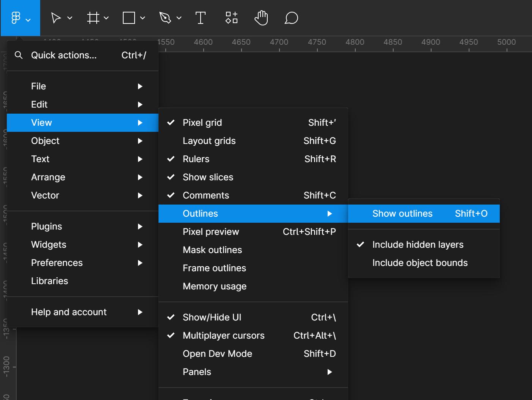Open the Figma main menu button

click(20, 18)
